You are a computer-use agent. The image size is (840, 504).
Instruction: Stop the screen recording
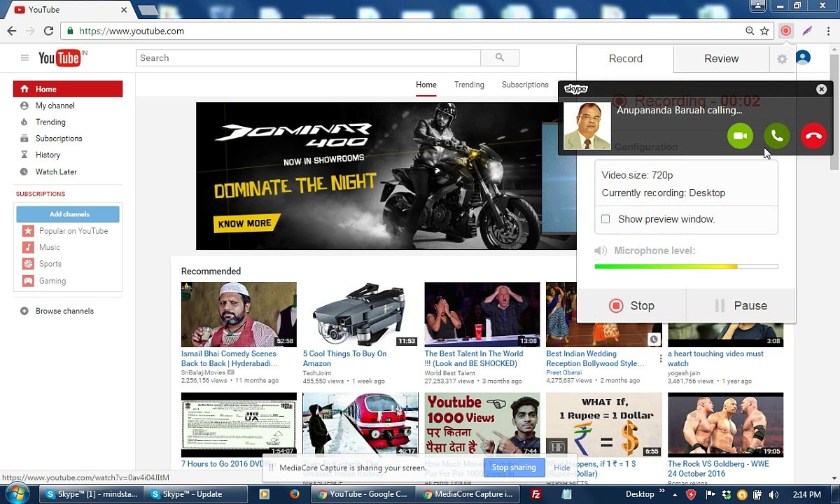(631, 306)
